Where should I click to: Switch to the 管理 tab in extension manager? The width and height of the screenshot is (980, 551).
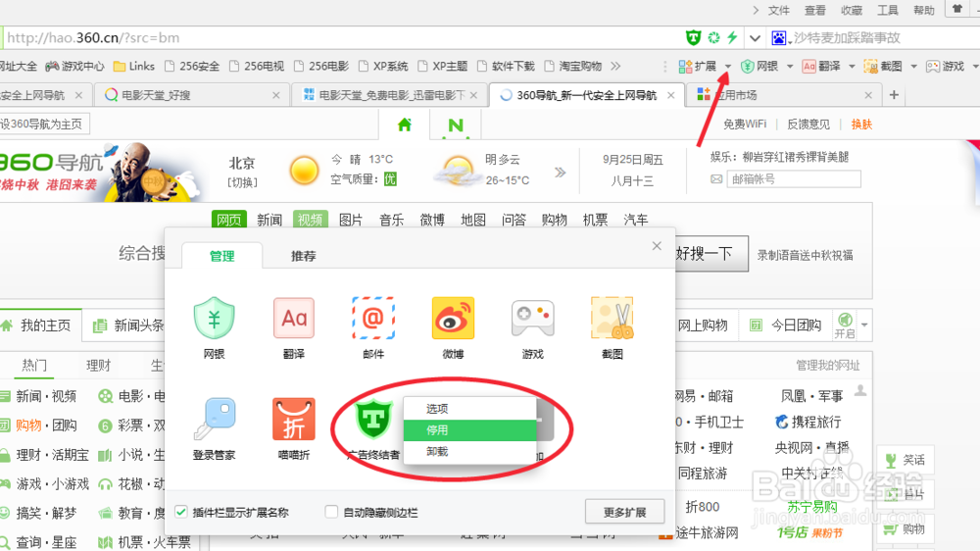221,256
